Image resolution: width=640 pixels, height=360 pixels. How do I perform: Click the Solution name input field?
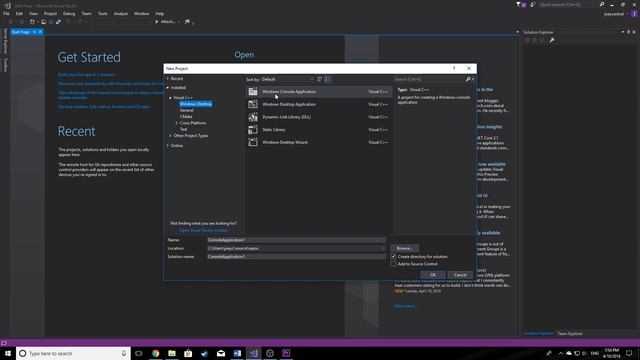[x=296, y=257]
